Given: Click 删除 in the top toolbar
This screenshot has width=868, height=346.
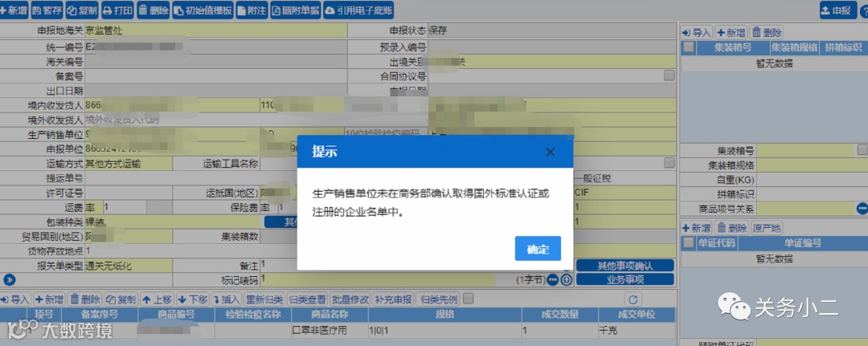Looking at the screenshot, I should (154, 10).
